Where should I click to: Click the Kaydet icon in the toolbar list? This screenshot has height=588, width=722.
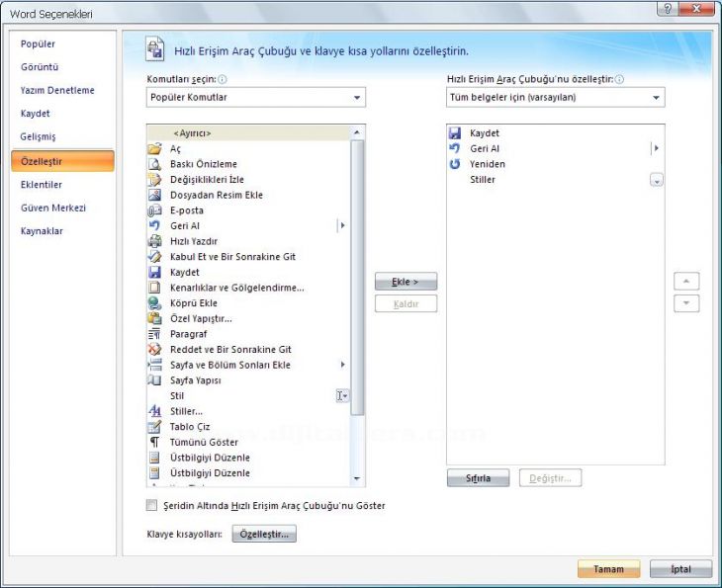click(x=455, y=133)
